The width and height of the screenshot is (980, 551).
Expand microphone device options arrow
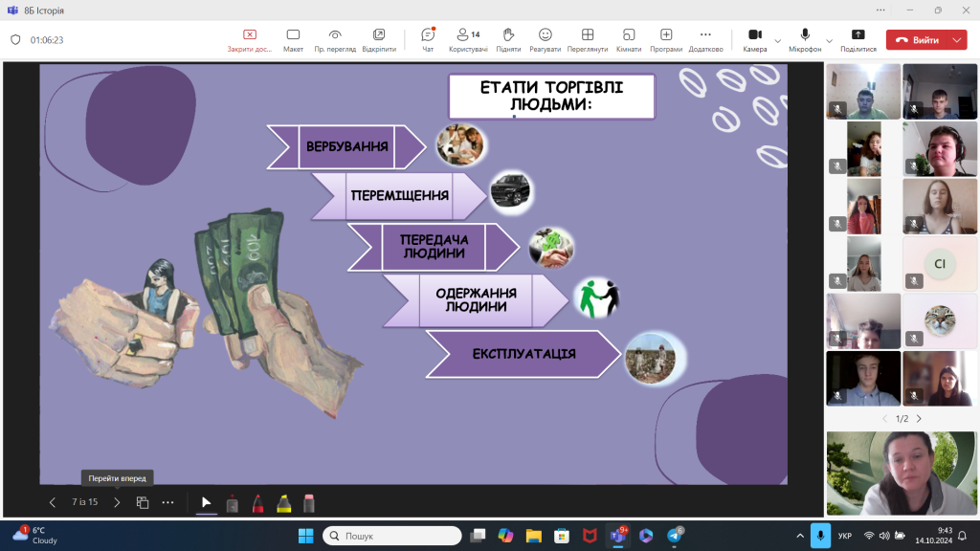828,40
